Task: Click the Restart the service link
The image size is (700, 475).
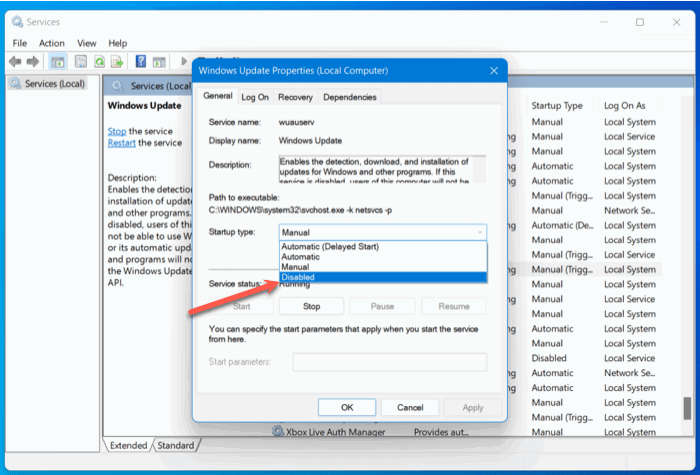Action: pyautogui.click(x=121, y=143)
